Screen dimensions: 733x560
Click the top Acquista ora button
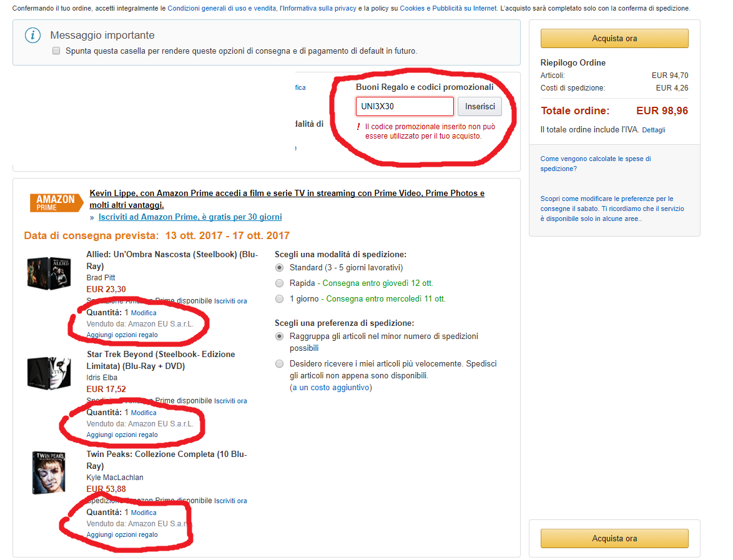point(614,39)
